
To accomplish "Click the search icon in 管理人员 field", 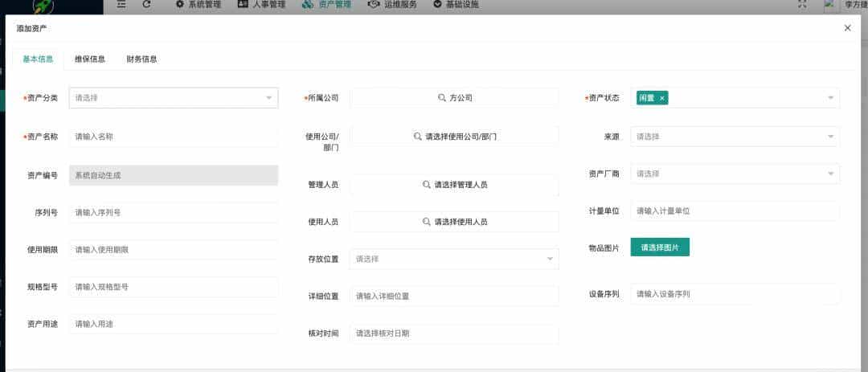I will pyautogui.click(x=427, y=185).
